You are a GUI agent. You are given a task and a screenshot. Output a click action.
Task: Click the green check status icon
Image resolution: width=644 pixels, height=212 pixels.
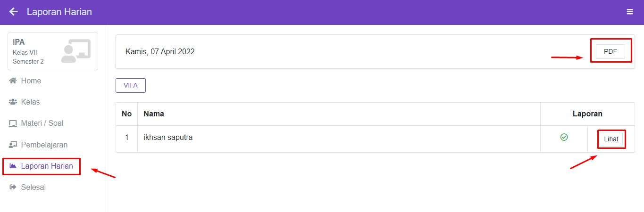pyautogui.click(x=564, y=137)
